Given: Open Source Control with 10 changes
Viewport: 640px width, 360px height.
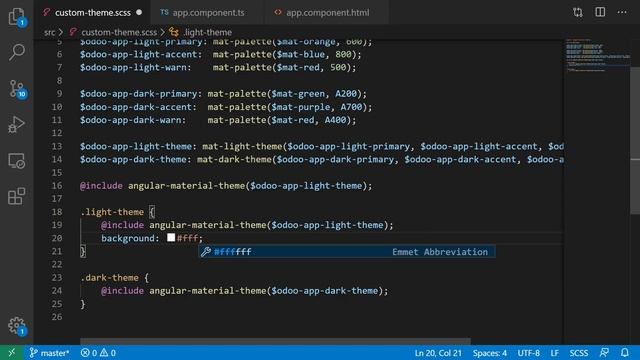Looking at the screenshot, I should 17,89.
